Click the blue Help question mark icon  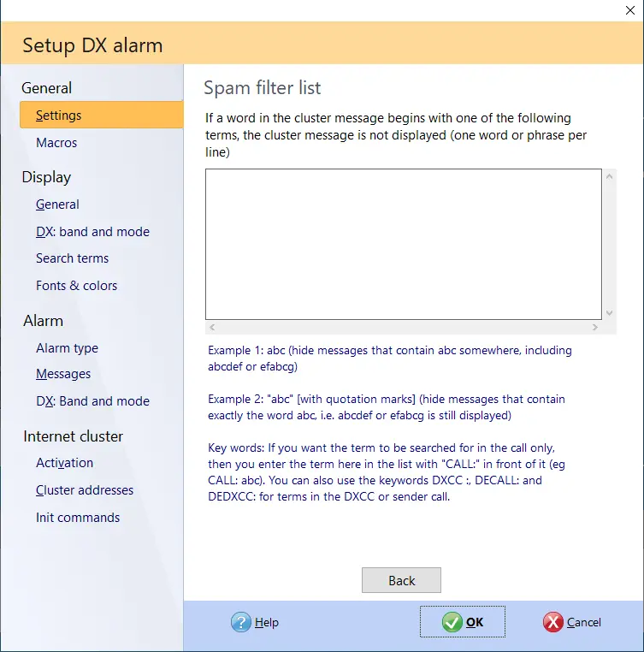240,622
